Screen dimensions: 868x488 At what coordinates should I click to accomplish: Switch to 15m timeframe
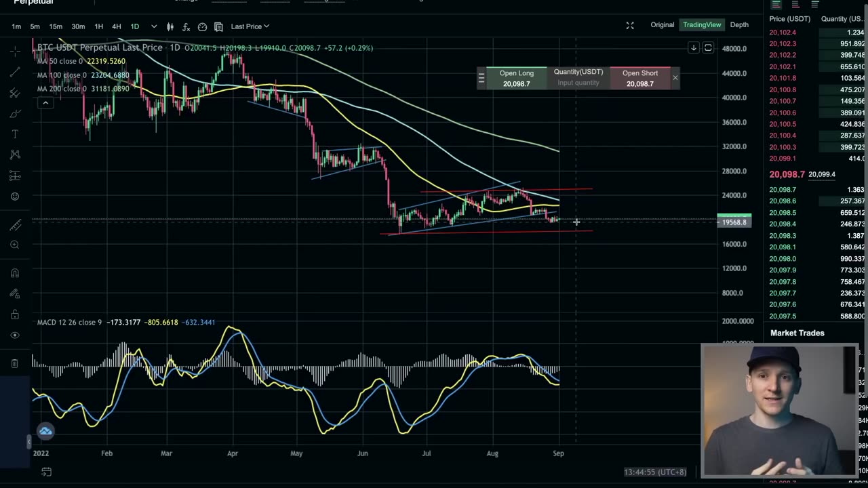point(56,26)
